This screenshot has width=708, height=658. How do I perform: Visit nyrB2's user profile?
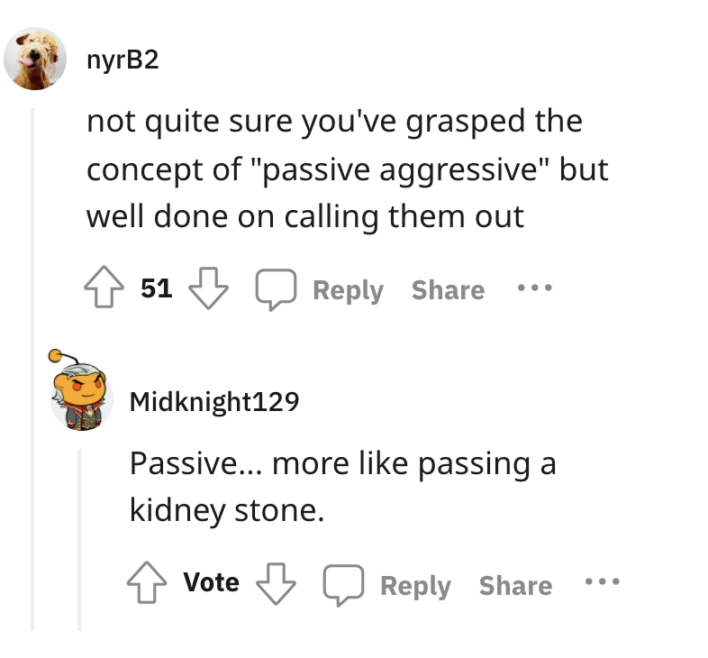coord(122,60)
